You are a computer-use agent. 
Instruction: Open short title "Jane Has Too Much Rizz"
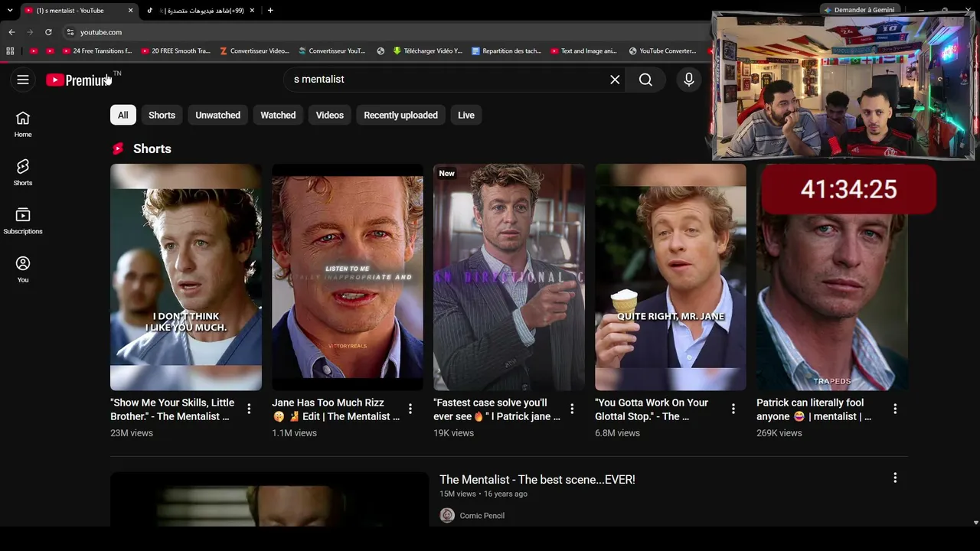[x=336, y=409]
